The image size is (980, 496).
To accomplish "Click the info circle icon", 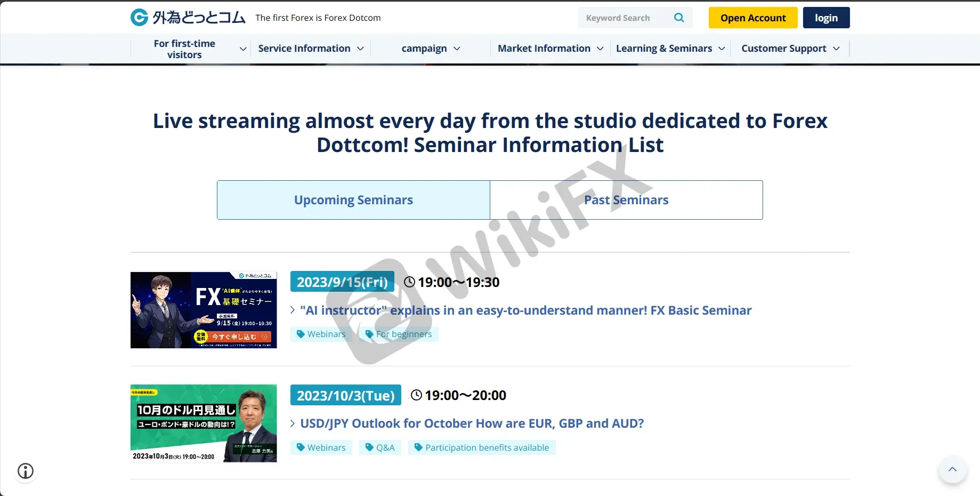I will (x=26, y=471).
